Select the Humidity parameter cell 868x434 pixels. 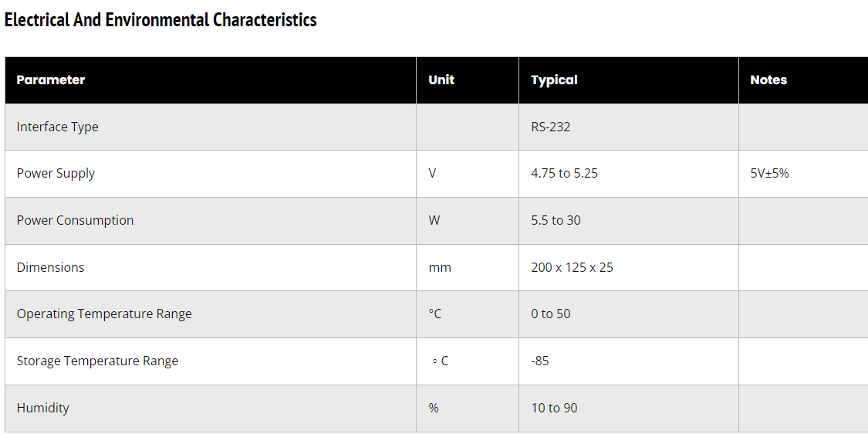(42, 408)
